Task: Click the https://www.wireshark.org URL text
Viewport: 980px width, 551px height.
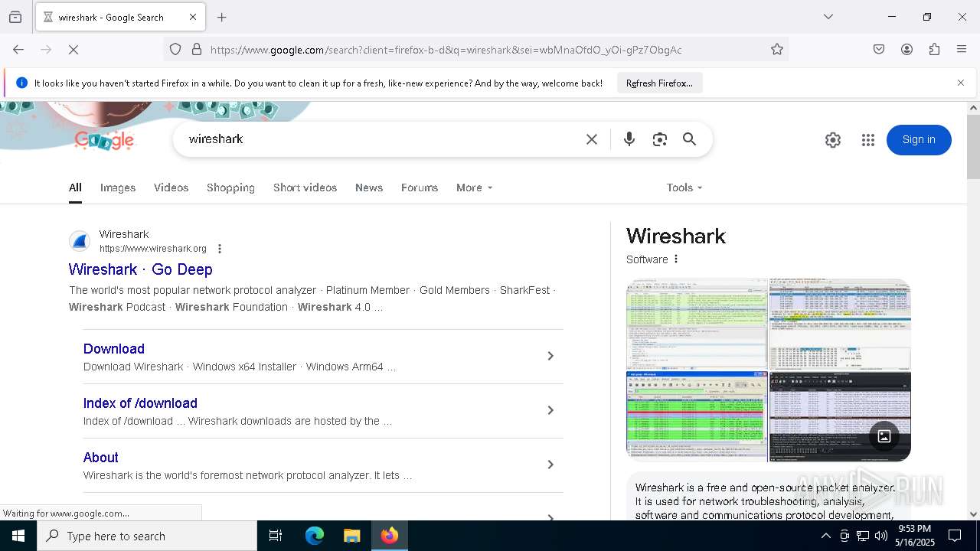Action: pyautogui.click(x=153, y=249)
